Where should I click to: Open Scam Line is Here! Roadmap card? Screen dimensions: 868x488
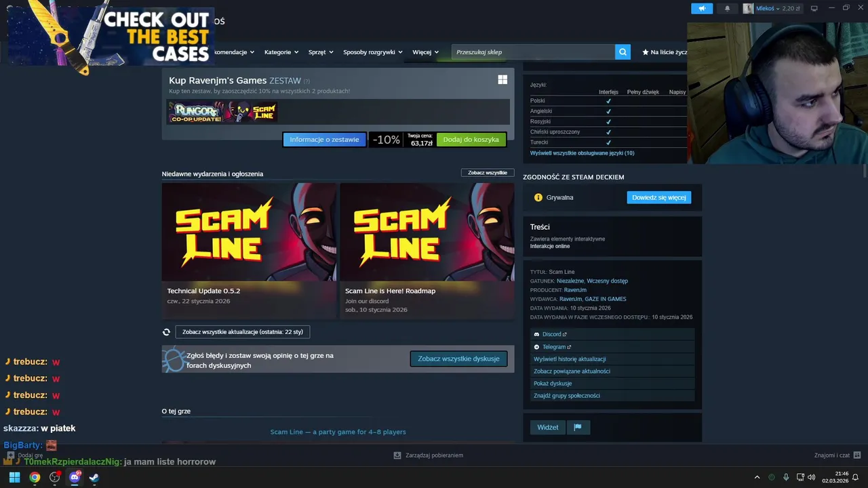click(427, 249)
